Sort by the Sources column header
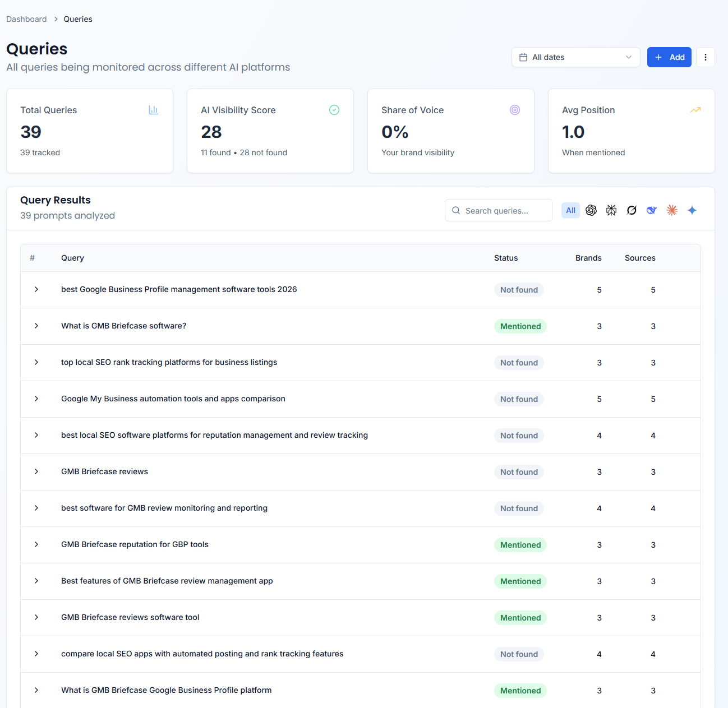 coord(640,258)
